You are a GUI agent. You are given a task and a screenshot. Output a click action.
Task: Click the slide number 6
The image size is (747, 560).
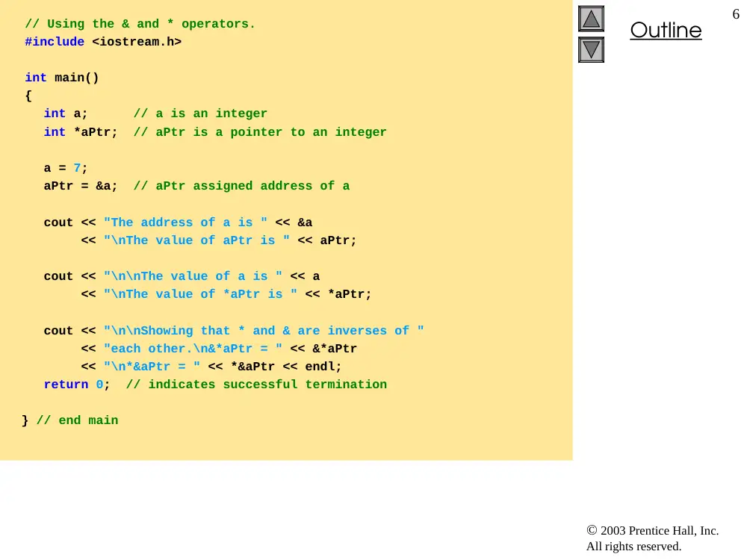click(x=736, y=14)
